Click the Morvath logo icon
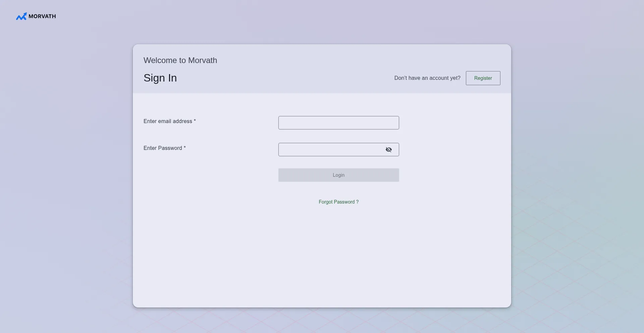This screenshot has width=644, height=333. [21, 16]
